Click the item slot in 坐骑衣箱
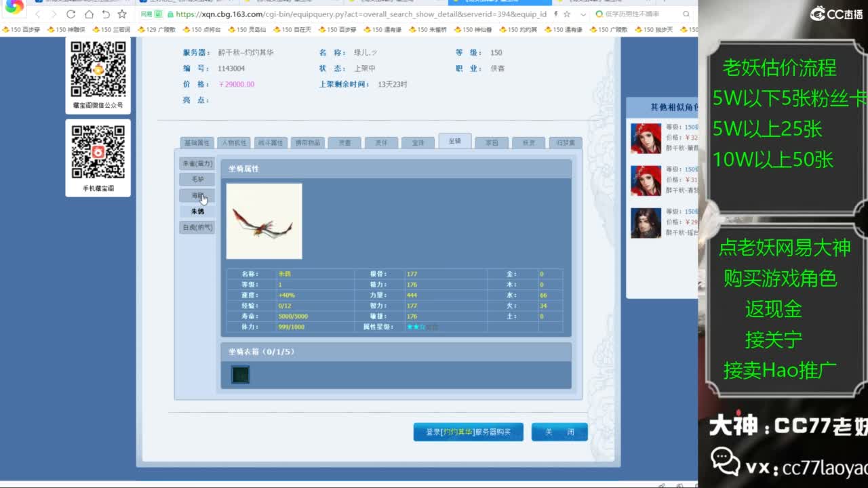The height and width of the screenshot is (488, 868). tap(241, 374)
